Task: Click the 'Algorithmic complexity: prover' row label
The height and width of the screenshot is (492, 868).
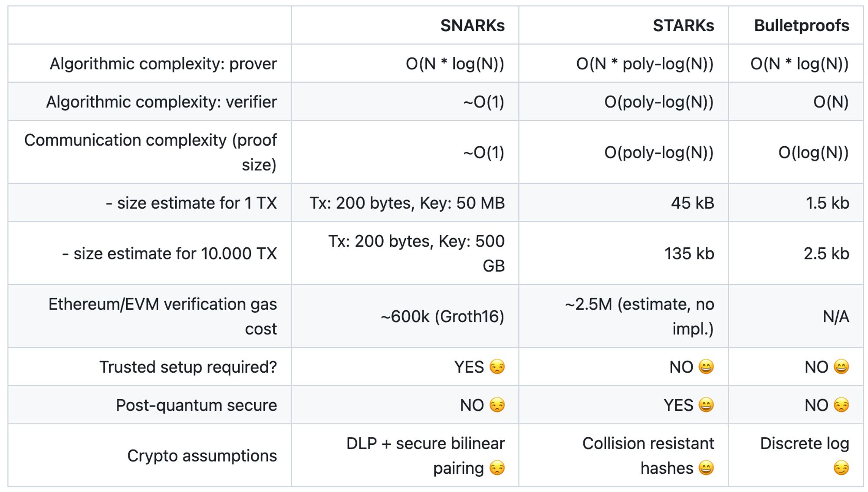Action: click(x=163, y=64)
